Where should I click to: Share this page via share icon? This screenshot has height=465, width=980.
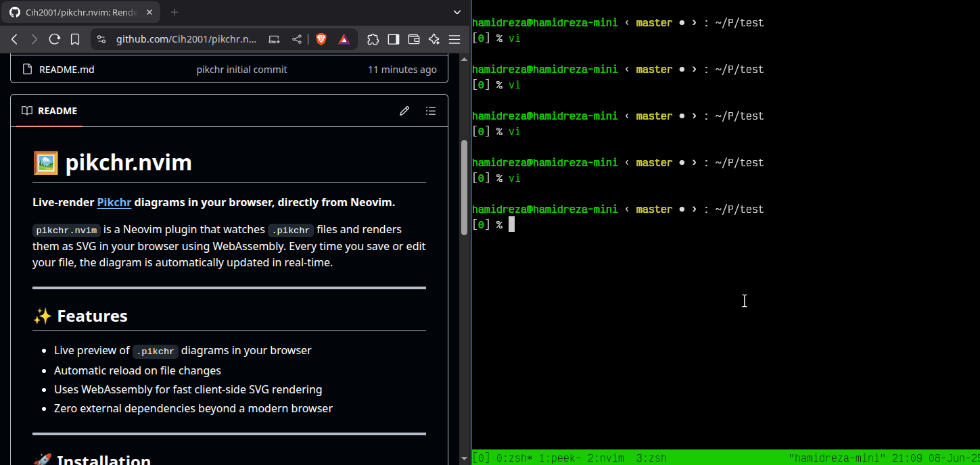coord(296,39)
